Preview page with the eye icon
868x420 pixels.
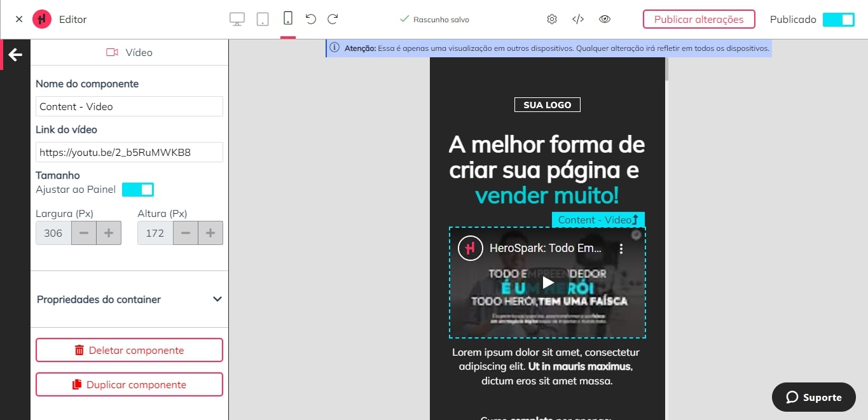click(605, 19)
